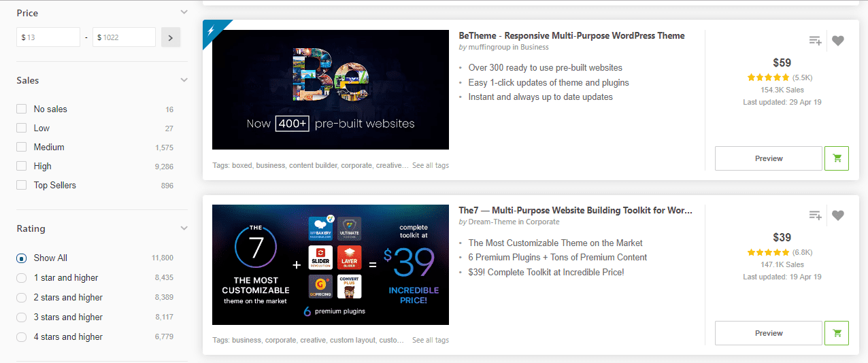Click the 6,779 four-stars count
Screen dimensions: 868x363
pyautogui.click(x=164, y=337)
